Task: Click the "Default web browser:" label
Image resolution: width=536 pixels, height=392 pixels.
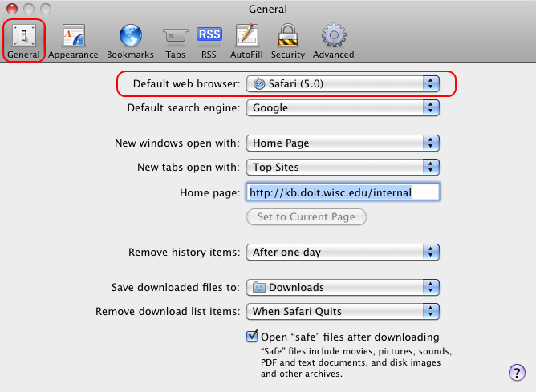Action: click(x=187, y=83)
